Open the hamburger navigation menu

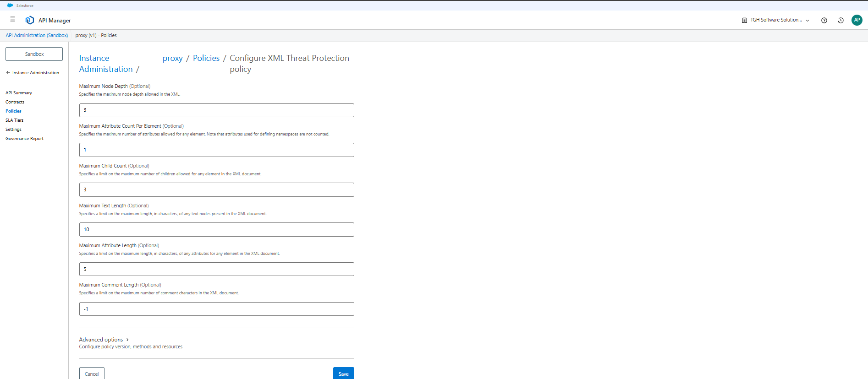12,20
